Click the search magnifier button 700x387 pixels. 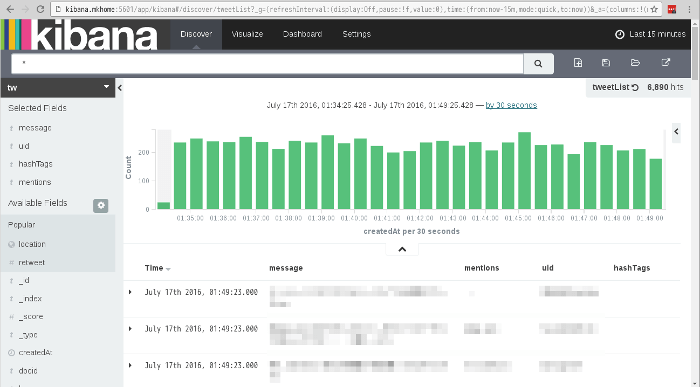pos(538,63)
